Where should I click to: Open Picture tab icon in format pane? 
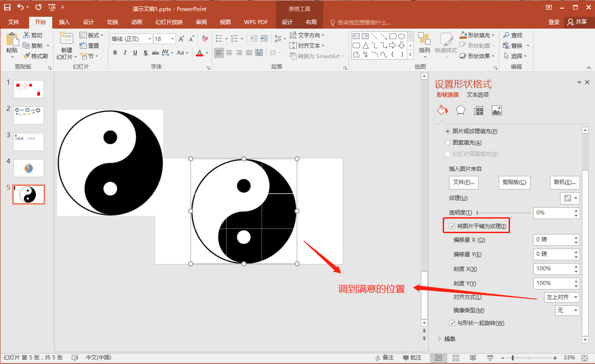(x=497, y=110)
